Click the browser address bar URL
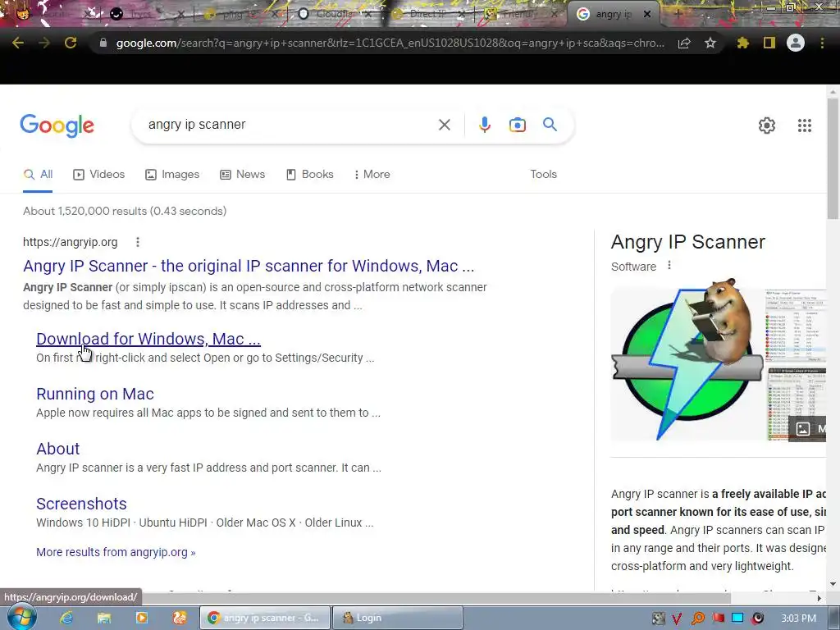 pyautogui.click(x=390, y=43)
